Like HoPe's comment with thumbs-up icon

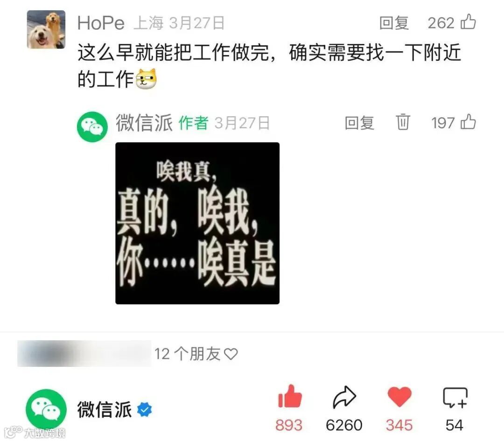coord(468,22)
